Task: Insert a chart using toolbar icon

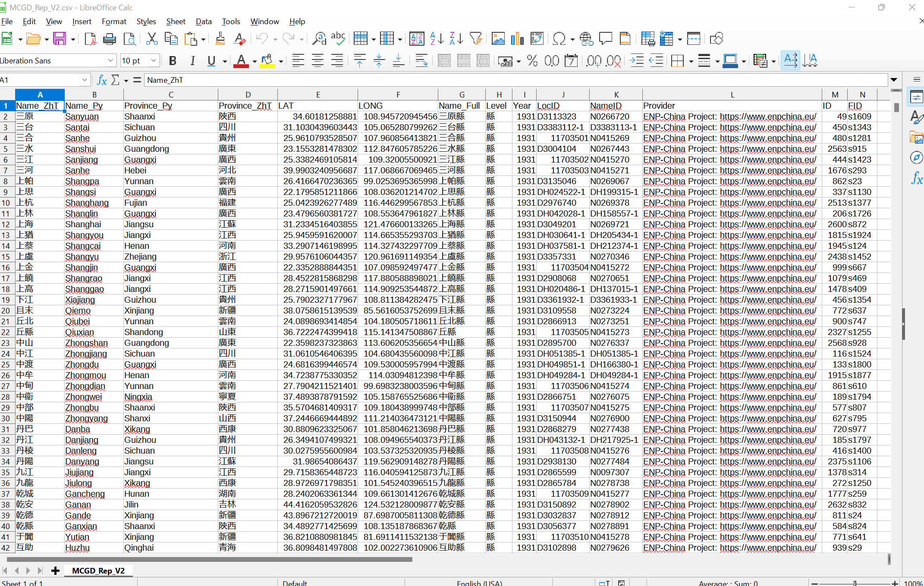Action: (x=517, y=39)
